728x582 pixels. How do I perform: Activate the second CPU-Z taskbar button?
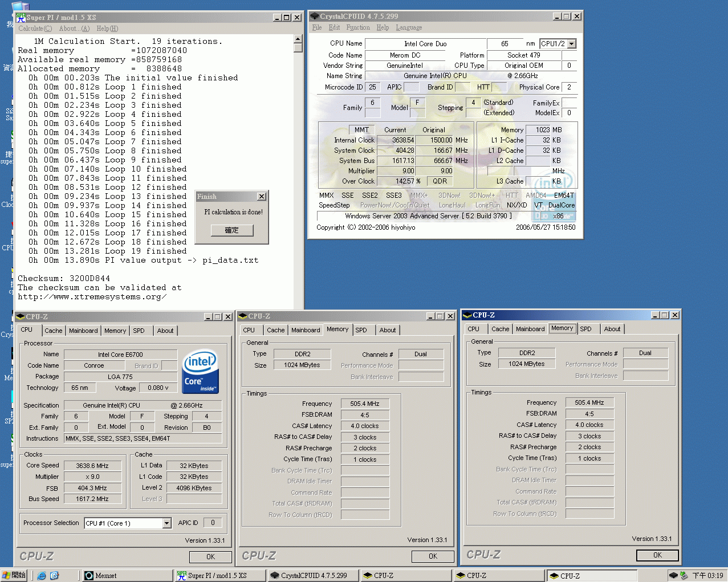point(499,576)
